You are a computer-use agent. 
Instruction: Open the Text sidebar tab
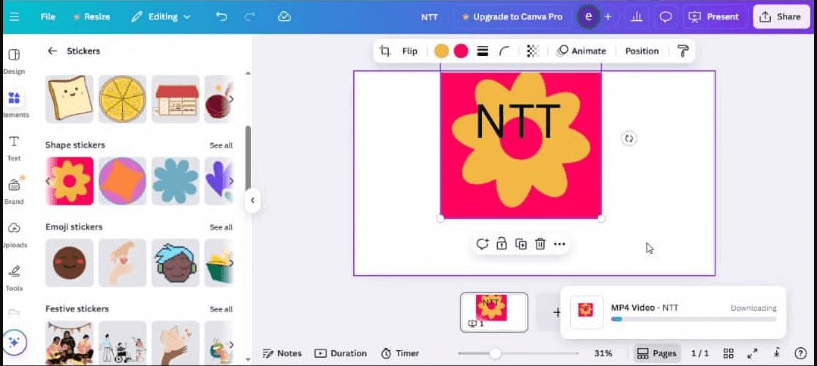click(14, 148)
